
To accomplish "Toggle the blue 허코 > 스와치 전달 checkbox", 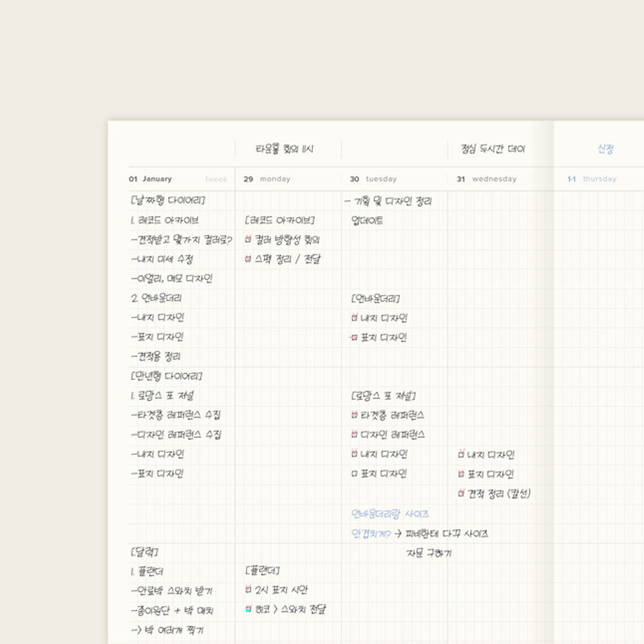I will (x=248, y=609).
